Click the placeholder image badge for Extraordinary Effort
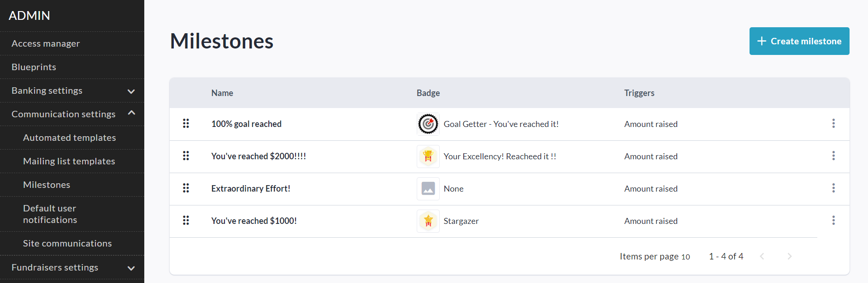The width and height of the screenshot is (868, 283). coord(428,189)
